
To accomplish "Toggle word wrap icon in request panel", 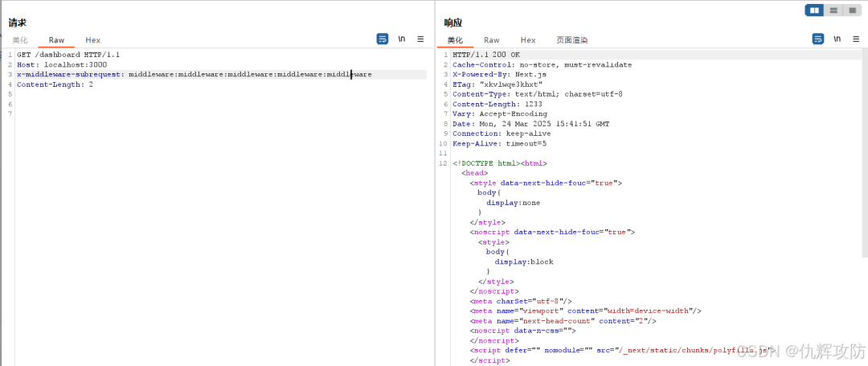I will (x=383, y=39).
